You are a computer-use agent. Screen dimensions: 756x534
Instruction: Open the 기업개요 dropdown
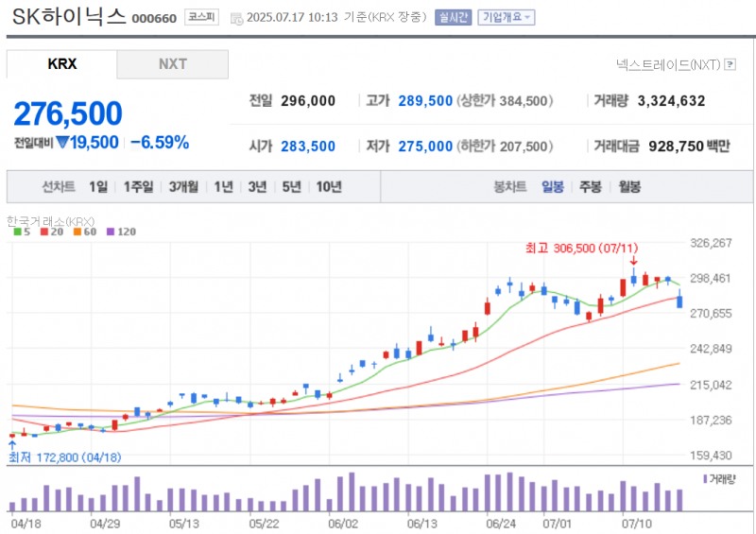507,17
